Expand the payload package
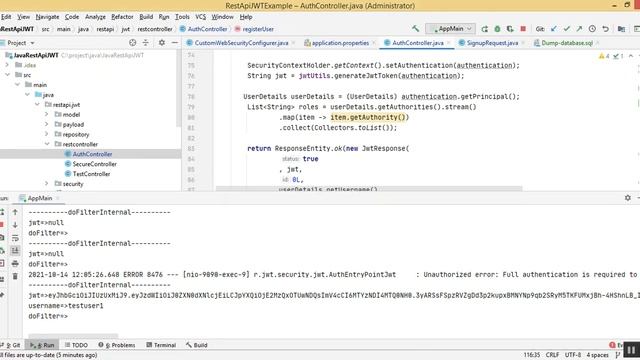The width and height of the screenshot is (640, 360). pyautogui.click(x=47, y=124)
